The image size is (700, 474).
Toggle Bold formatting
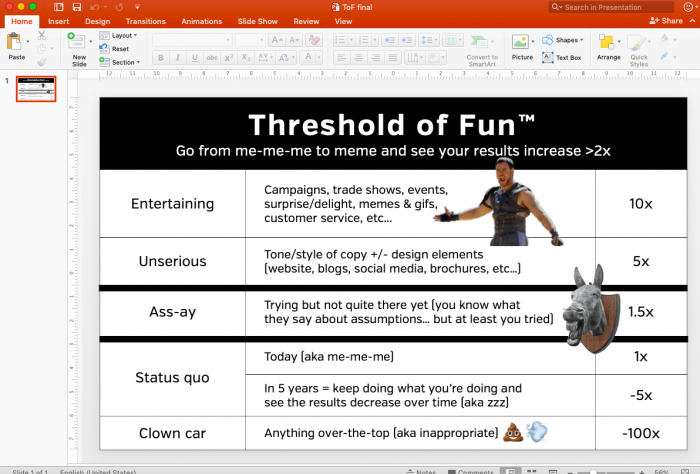coord(160,58)
